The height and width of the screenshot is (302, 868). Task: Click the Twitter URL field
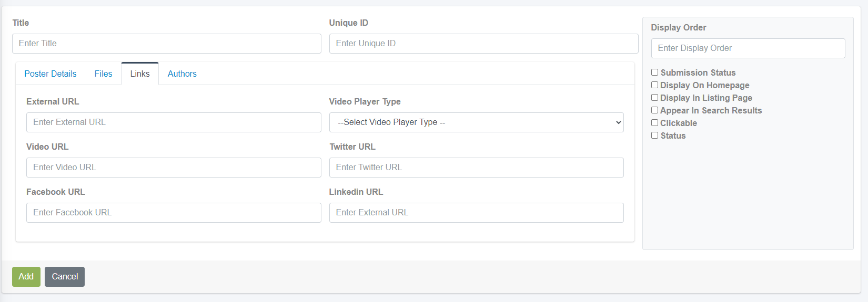pyautogui.click(x=477, y=168)
